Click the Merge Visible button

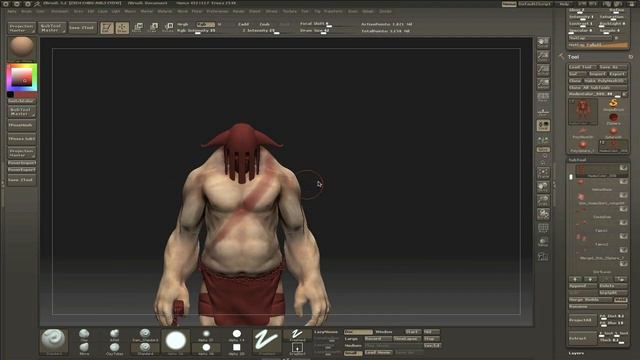(590, 300)
